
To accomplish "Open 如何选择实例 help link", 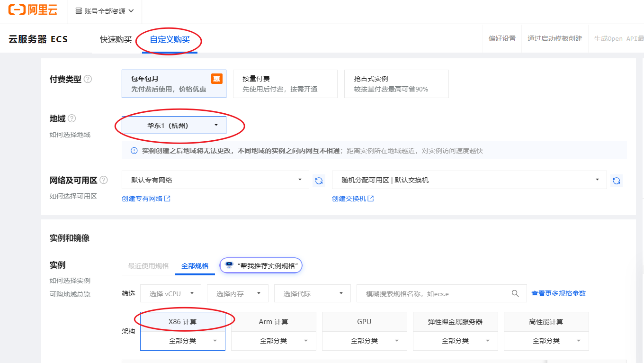I will [70, 281].
